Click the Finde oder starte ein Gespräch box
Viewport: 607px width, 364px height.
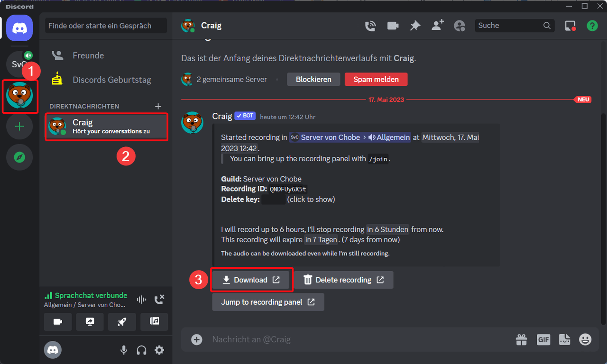tap(106, 26)
